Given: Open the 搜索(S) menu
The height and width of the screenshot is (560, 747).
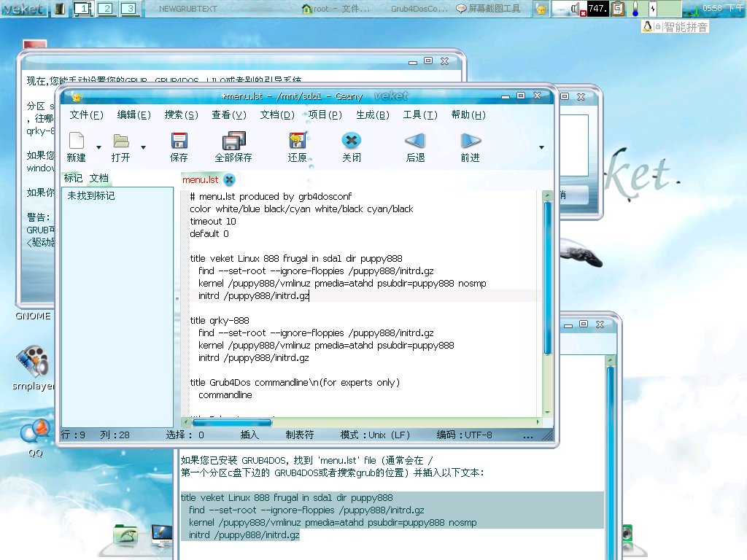Looking at the screenshot, I should 181,114.
